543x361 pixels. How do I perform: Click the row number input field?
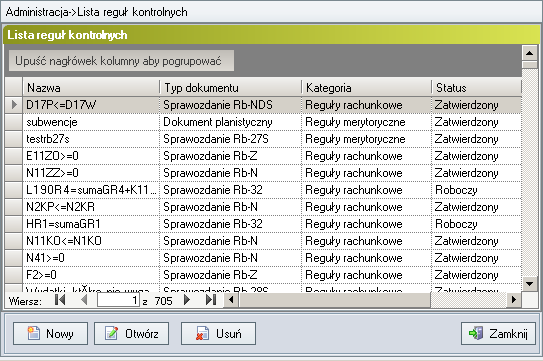pos(118,300)
